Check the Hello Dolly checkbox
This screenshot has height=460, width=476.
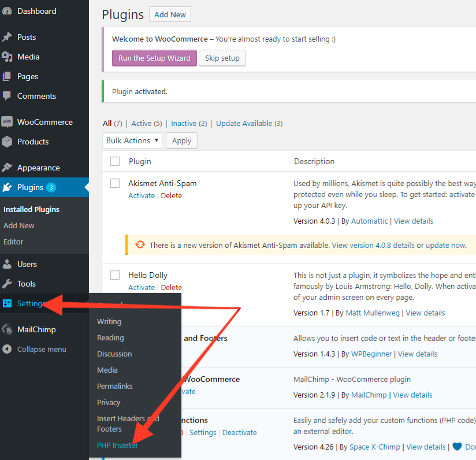click(x=115, y=275)
